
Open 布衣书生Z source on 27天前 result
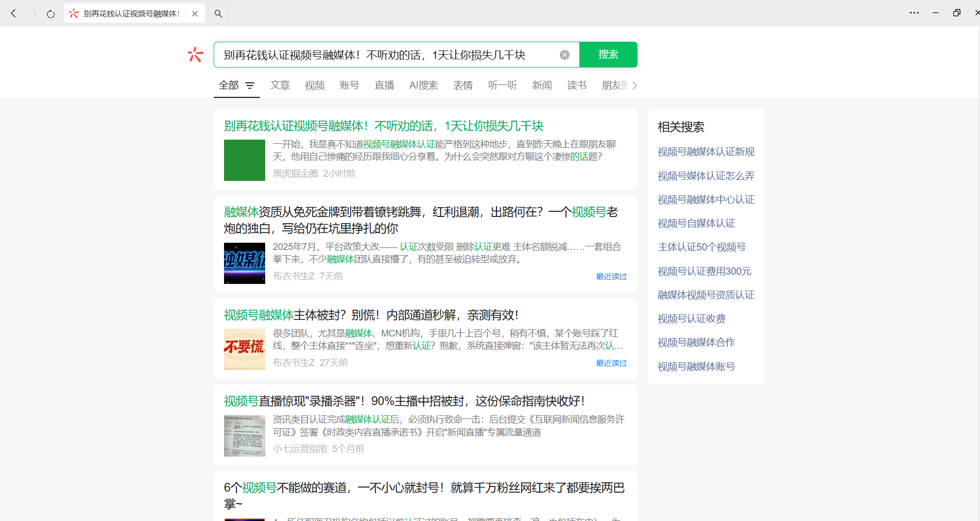[x=294, y=363]
